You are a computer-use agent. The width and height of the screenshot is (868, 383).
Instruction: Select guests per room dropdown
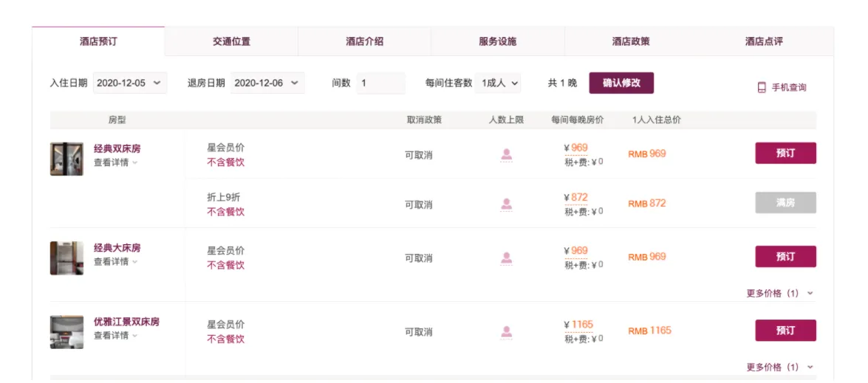[x=499, y=83]
